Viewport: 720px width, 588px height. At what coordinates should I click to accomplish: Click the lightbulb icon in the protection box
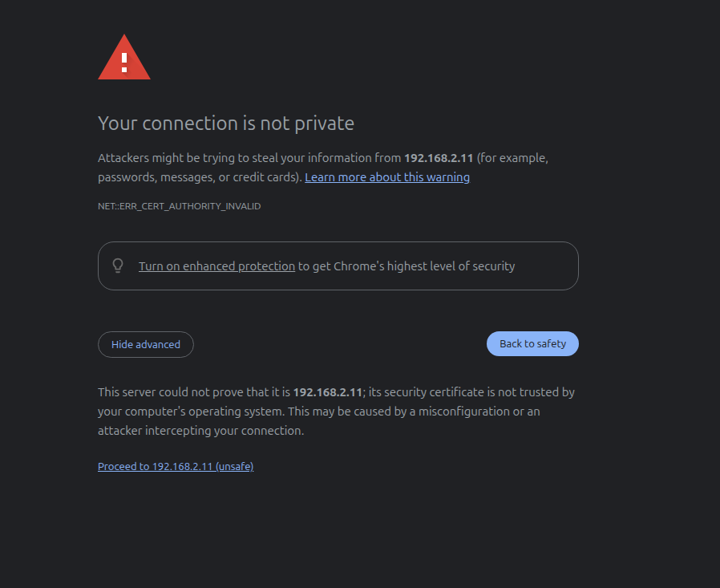[x=118, y=266]
